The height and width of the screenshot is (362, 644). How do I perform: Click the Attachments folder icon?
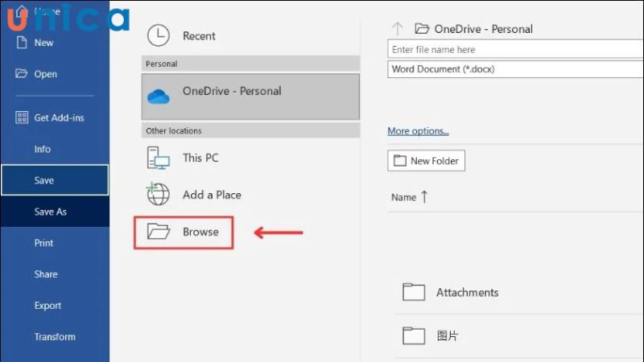(x=414, y=292)
